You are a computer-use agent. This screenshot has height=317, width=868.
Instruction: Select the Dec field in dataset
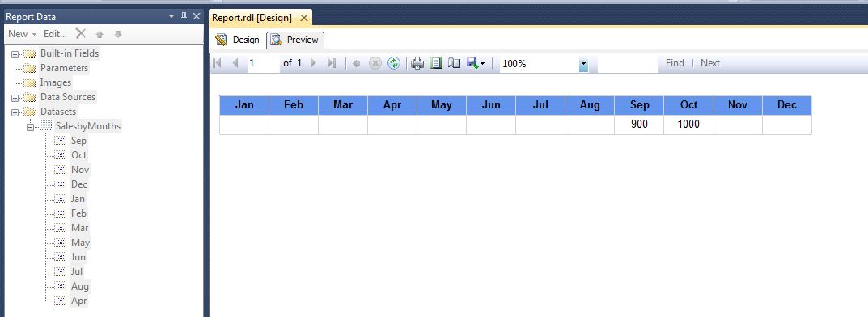click(x=79, y=184)
